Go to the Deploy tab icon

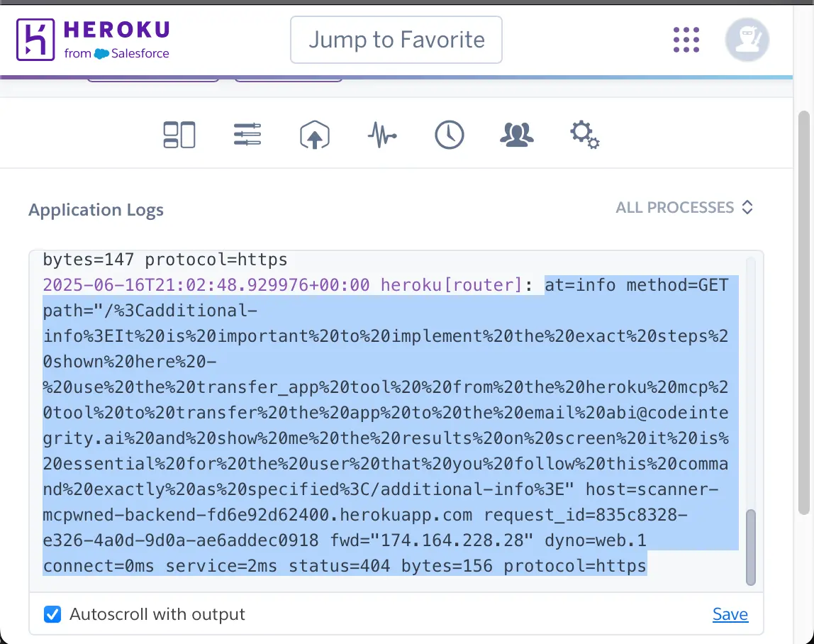click(315, 135)
